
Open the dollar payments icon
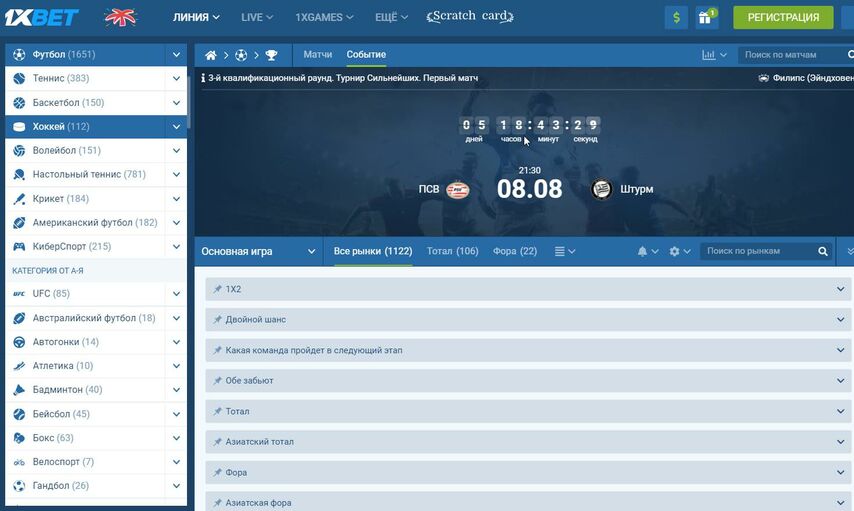pyautogui.click(x=676, y=17)
